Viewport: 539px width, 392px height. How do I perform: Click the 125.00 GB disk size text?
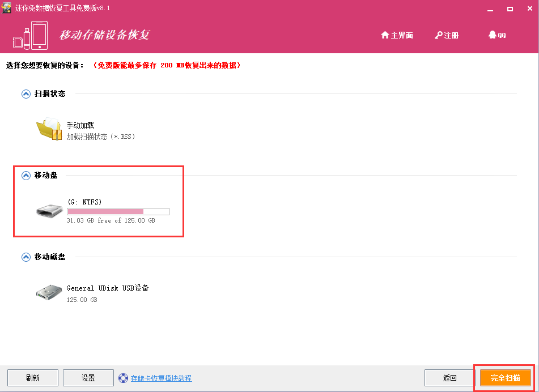[x=82, y=300]
